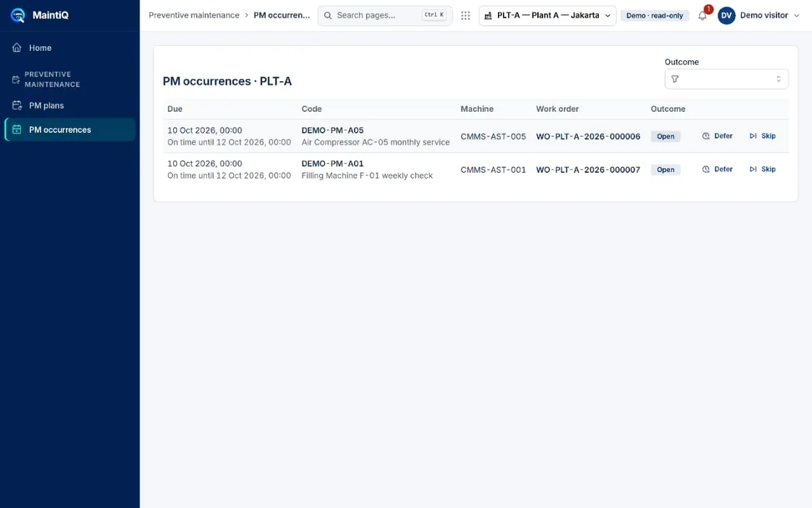
Task: Click the Code column header
Action: coord(312,109)
